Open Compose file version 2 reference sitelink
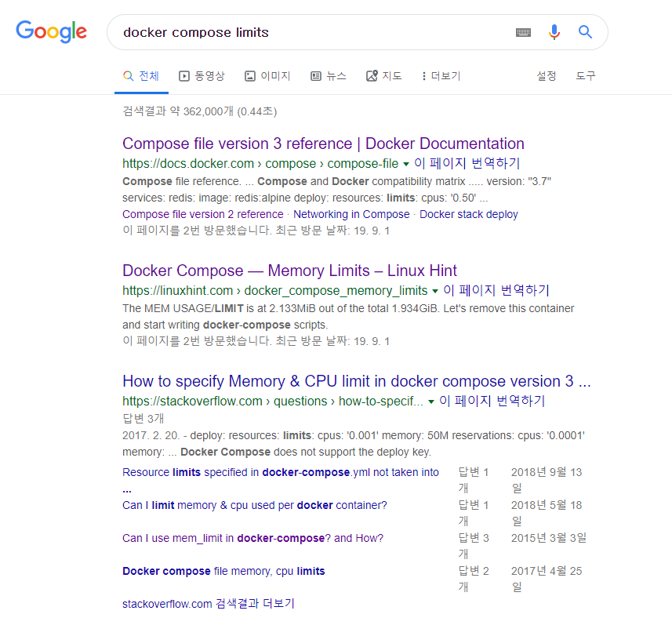The width and height of the screenshot is (672, 636). 203,214
